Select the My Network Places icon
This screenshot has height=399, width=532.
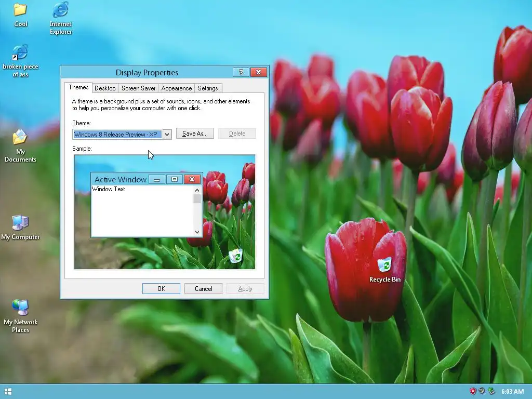[x=20, y=308]
